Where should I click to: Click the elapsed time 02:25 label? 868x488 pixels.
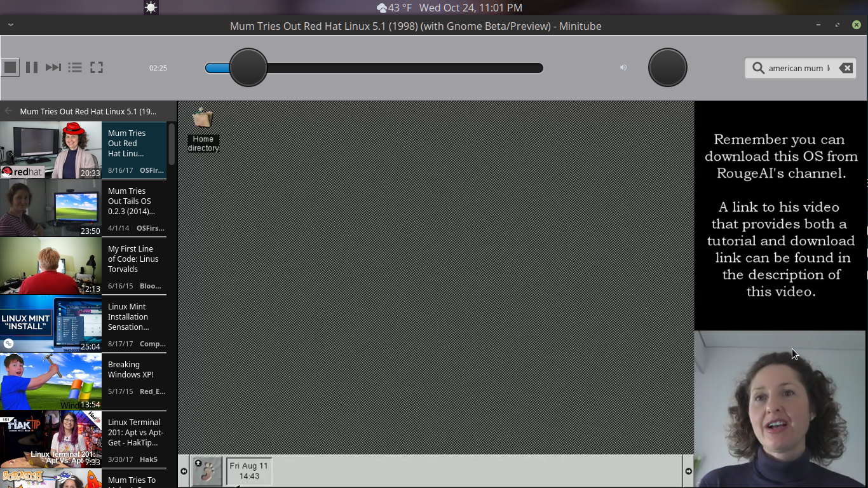[x=158, y=68]
